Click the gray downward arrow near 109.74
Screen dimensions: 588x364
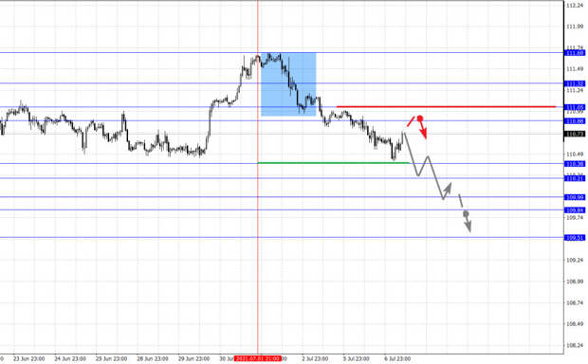(x=468, y=225)
